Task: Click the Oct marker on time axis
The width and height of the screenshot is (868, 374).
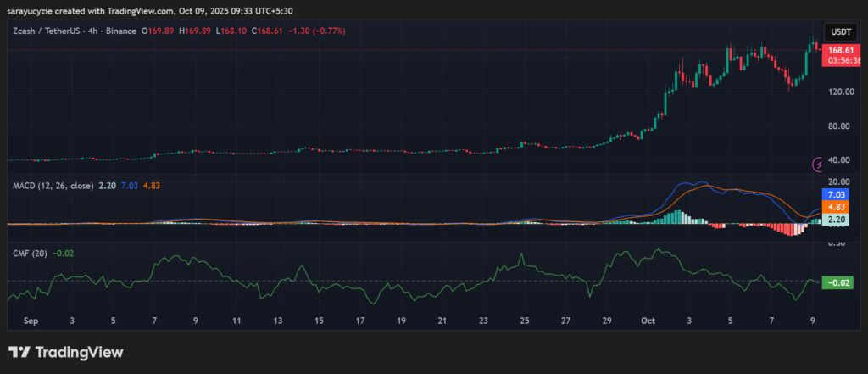Action: [x=648, y=322]
